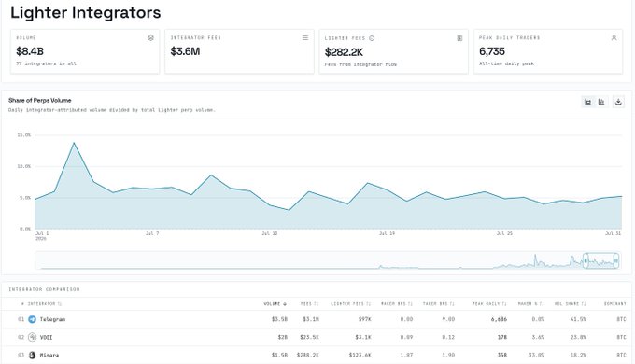Click Minara's $123.6K Lighter fees cell
635x364 pixels.
point(360,355)
